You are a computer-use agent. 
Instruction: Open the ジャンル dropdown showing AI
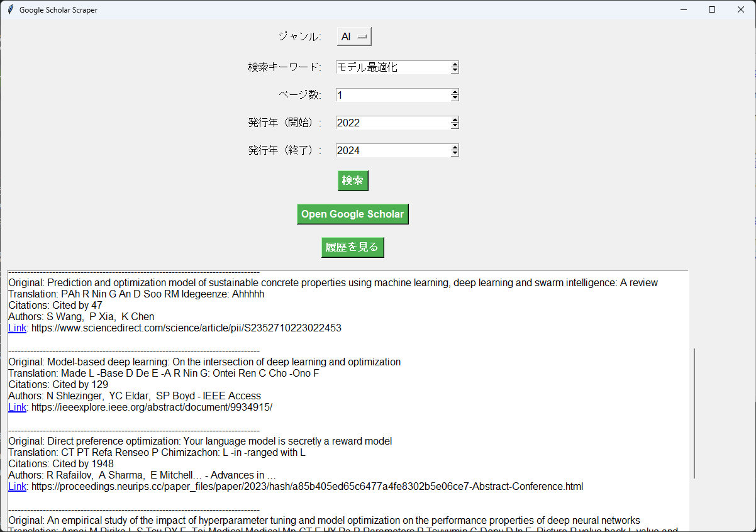point(354,37)
